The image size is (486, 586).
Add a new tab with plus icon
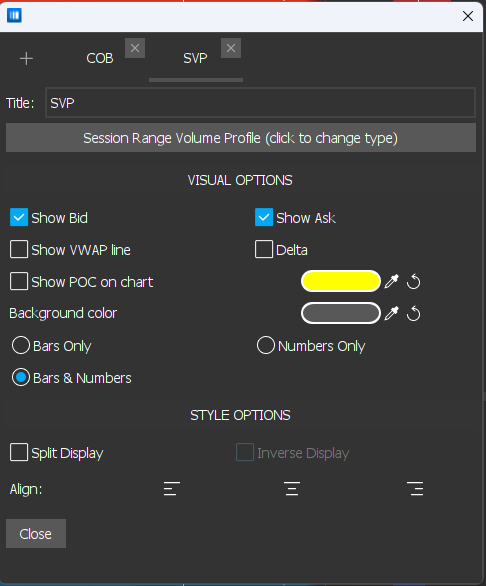[26, 59]
